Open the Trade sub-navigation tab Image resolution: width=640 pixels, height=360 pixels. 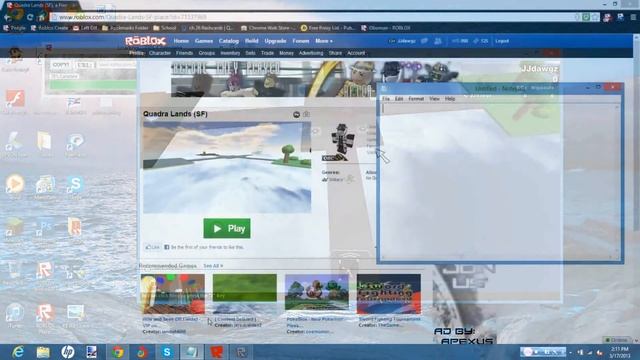point(267,53)
